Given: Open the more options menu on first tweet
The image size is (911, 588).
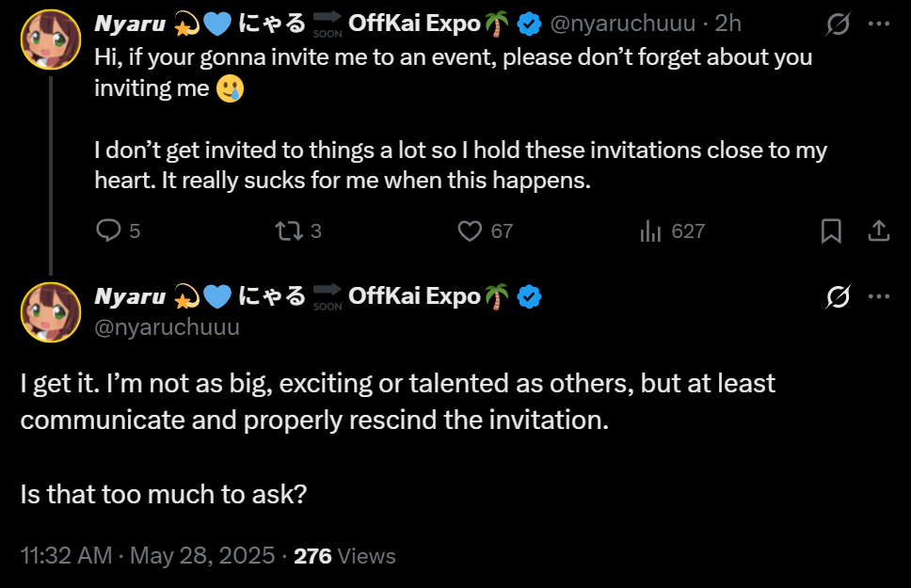Looking at the screenshot, I should (878, 24).
